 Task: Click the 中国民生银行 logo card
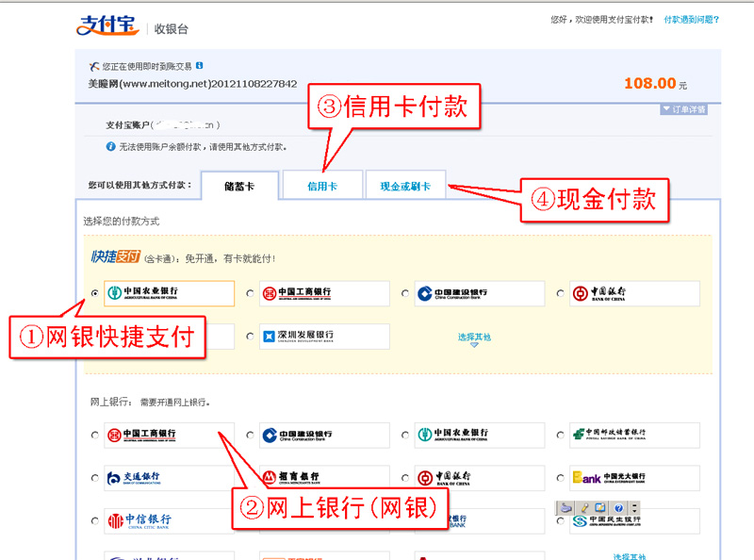[634, 521]
